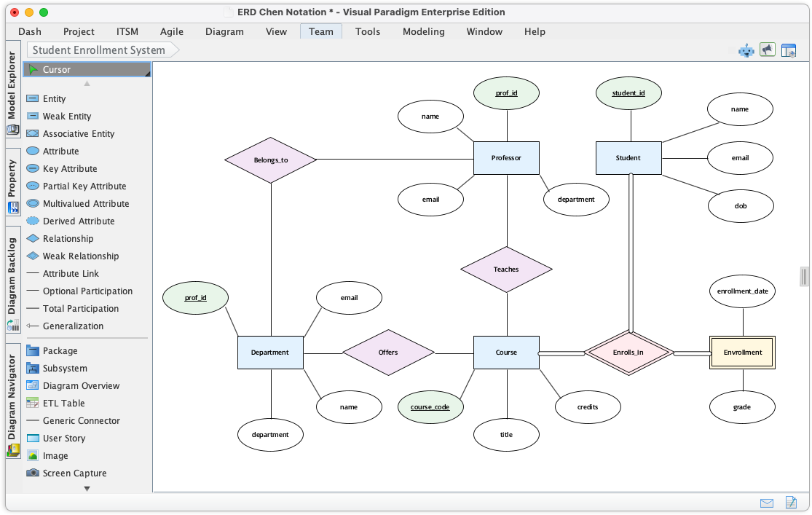Viewport: 812px width, 515px height.
Task: Pick the Weak Entity shape tool
Action: click(x=66, y=117)
